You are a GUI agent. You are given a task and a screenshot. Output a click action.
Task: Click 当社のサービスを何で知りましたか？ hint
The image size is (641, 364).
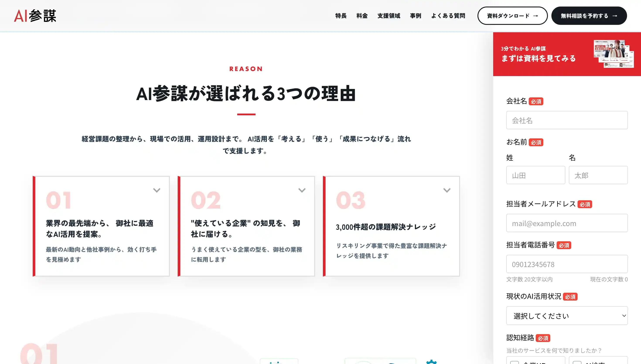(554, 350)
